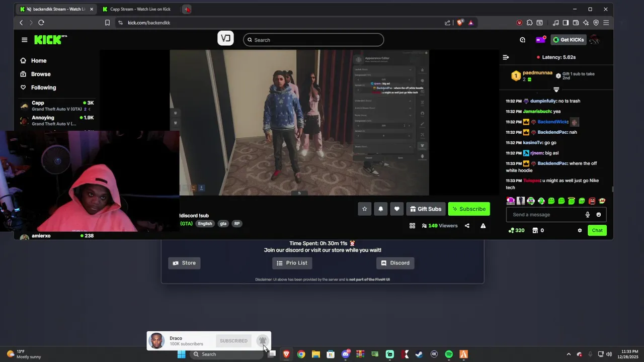This screenshot has width=644, height=362.
Task: Click Discord button in FiveM window
Action: pyautogui.click(x=395, y=263)
